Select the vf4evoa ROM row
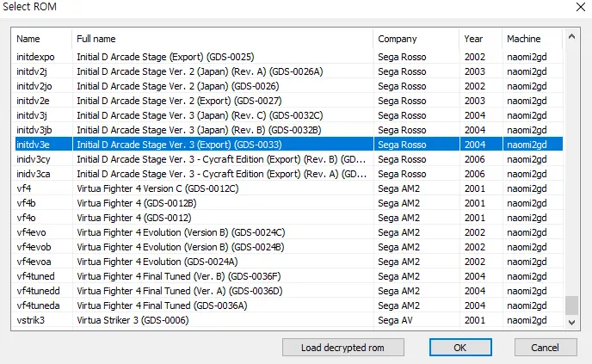This screenshot has height=364, width=592. [x=288, y=262]
